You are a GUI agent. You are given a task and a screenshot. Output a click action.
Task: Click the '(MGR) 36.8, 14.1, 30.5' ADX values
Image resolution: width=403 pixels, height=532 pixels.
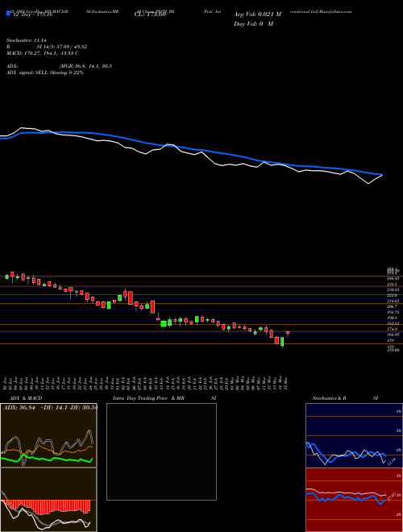[85, 66]
